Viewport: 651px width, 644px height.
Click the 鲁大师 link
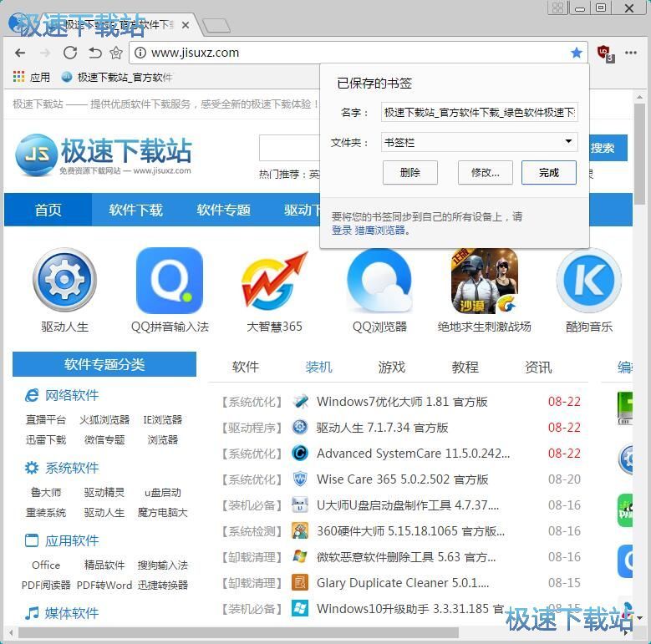pos(46,492)
